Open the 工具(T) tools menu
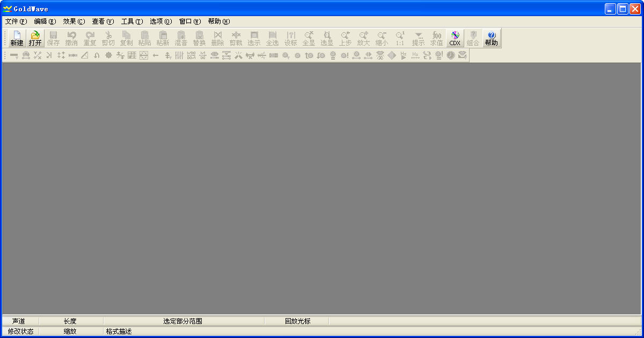Screen dimensions: 644x338 point(131,21)
